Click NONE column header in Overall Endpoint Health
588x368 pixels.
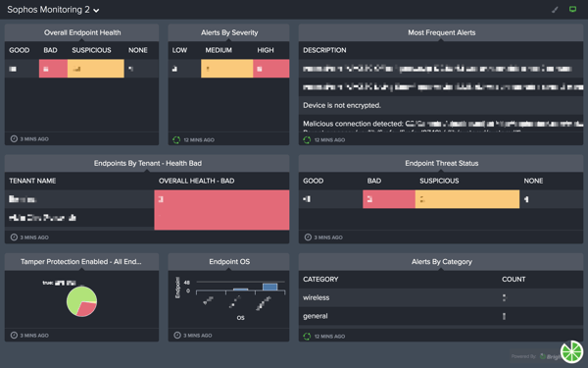tap(137, 50)
